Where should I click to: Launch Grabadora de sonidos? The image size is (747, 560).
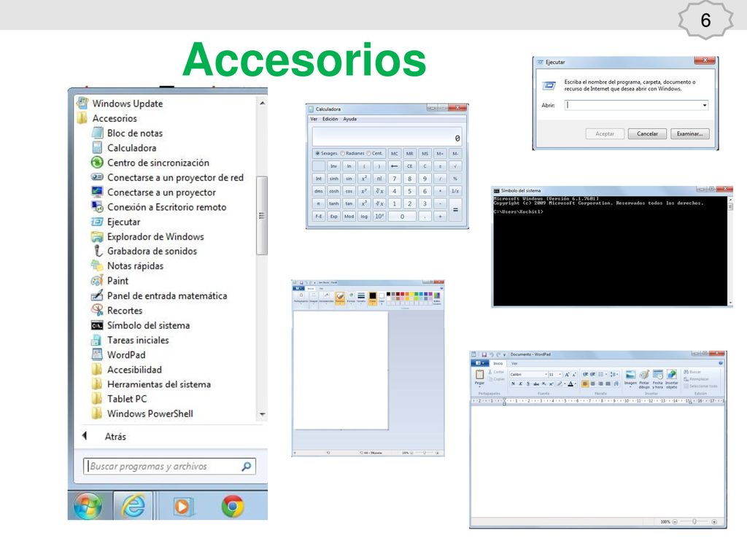[x=144, y=251]
